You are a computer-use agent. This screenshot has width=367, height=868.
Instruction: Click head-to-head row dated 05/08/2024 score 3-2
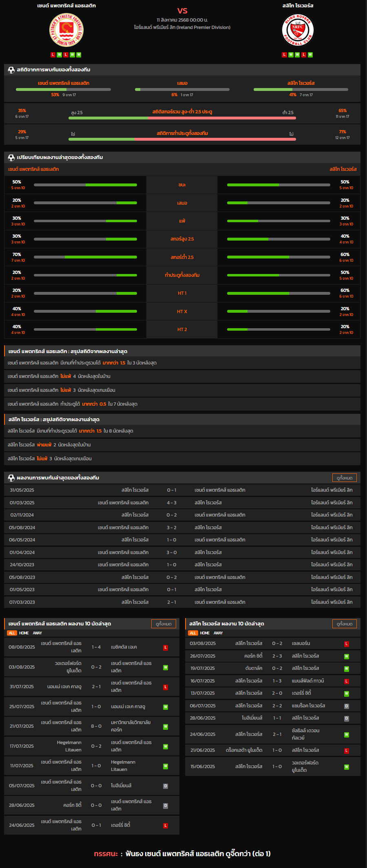[182, 528]
